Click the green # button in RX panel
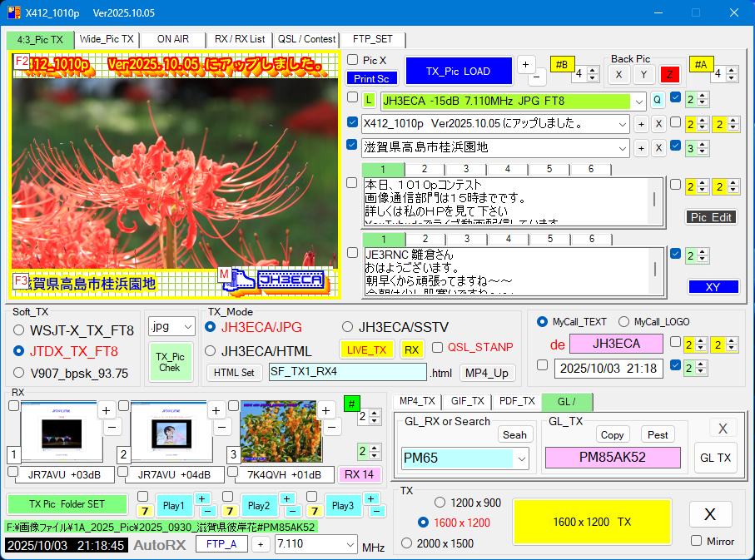Screen dimensions: 755x560 (x=351, y=404)
